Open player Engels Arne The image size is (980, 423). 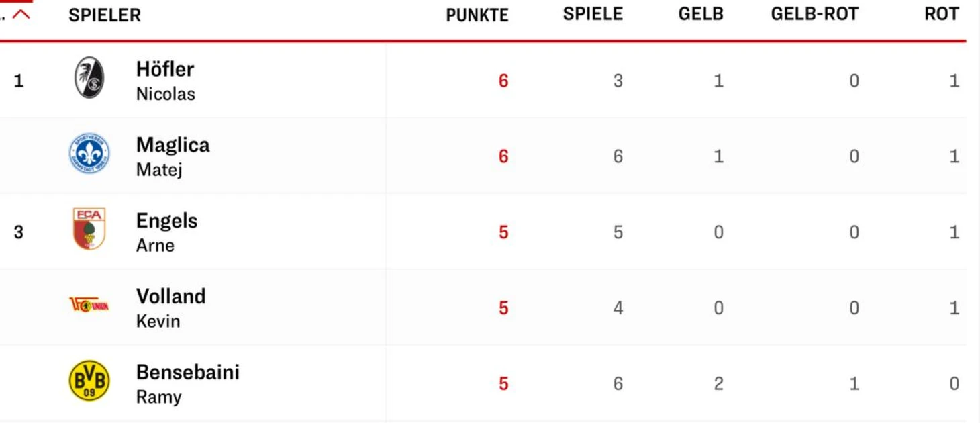click(166, 232)
